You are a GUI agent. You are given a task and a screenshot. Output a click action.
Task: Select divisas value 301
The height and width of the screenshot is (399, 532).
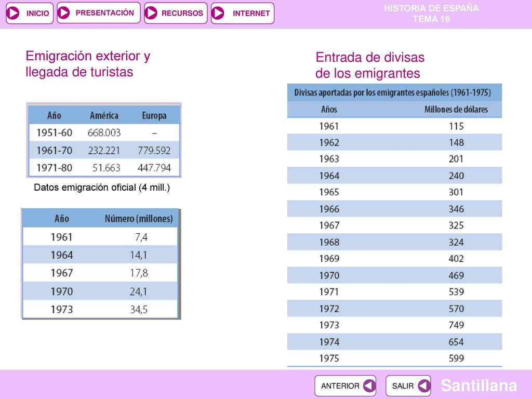point(456,192)
